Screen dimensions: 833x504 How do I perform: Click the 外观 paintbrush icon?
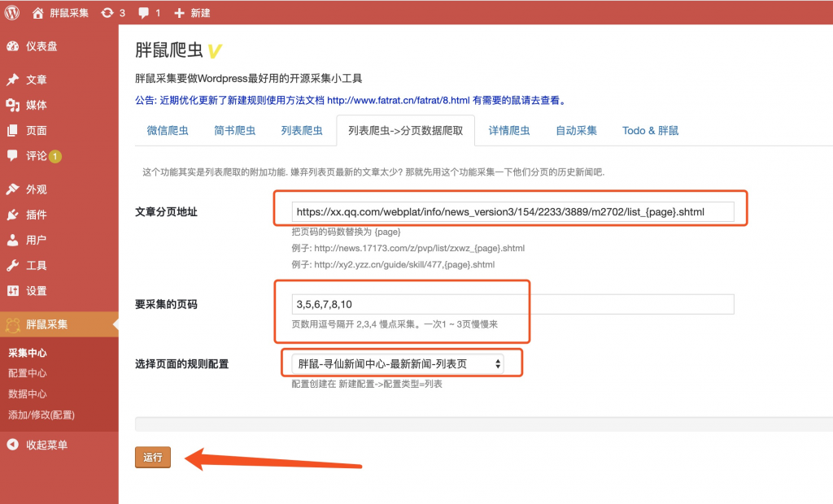click(x=13, y=189)
